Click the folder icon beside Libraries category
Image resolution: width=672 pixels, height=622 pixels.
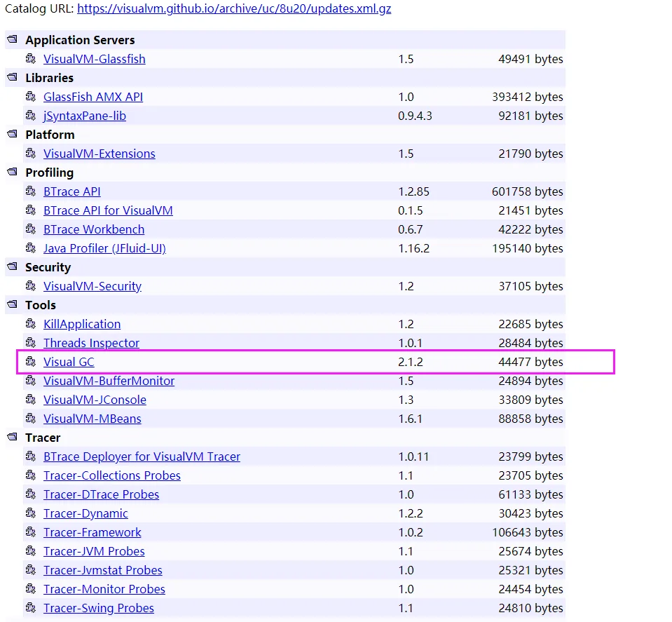[13, 77]
